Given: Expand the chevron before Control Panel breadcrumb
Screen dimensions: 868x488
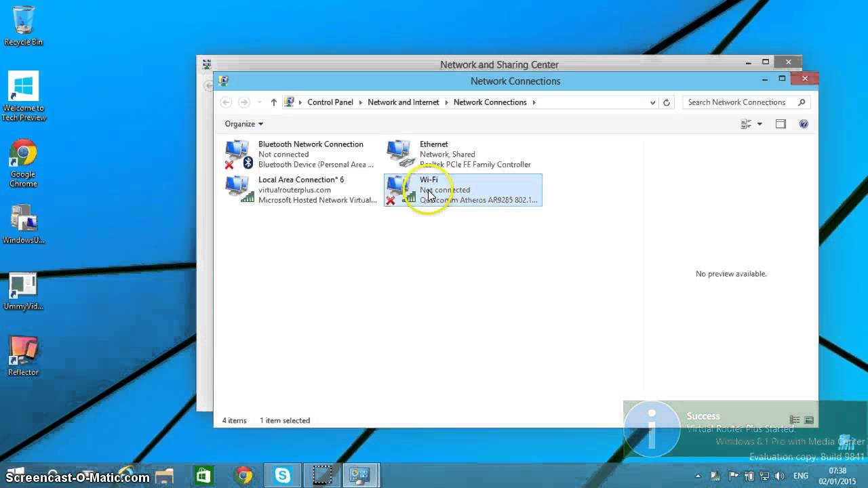Looking at the screenshot, I should 300,102.
